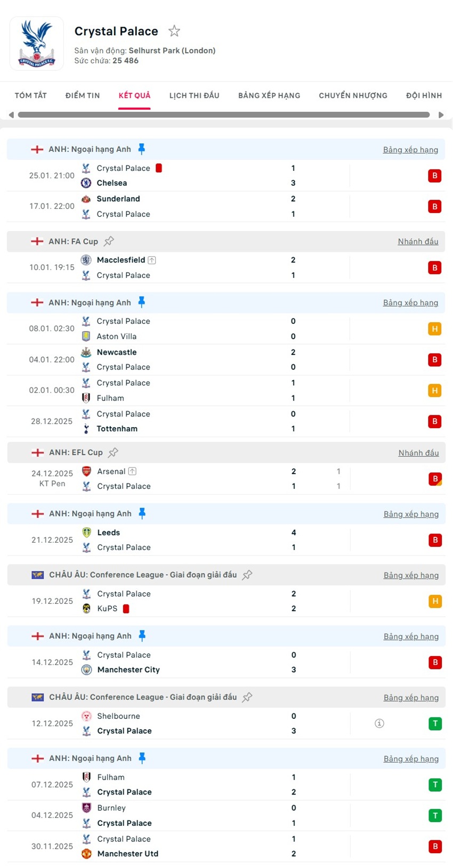Switch to the LỊCH THI ĐẤU tab

pos(196,95)
